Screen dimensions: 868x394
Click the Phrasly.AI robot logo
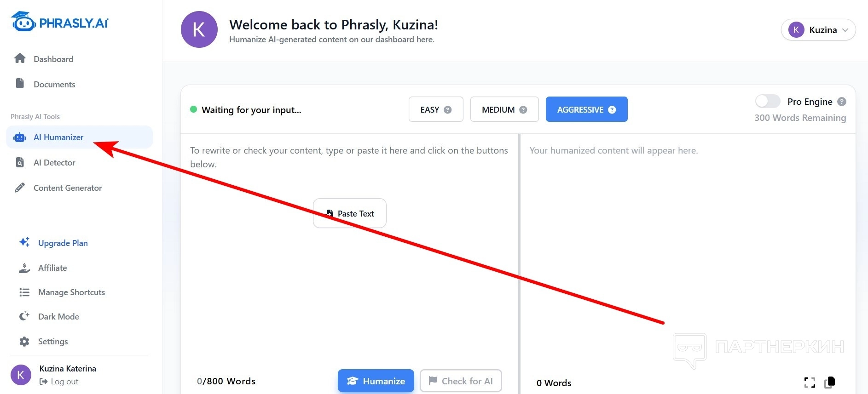coord(24,22)
